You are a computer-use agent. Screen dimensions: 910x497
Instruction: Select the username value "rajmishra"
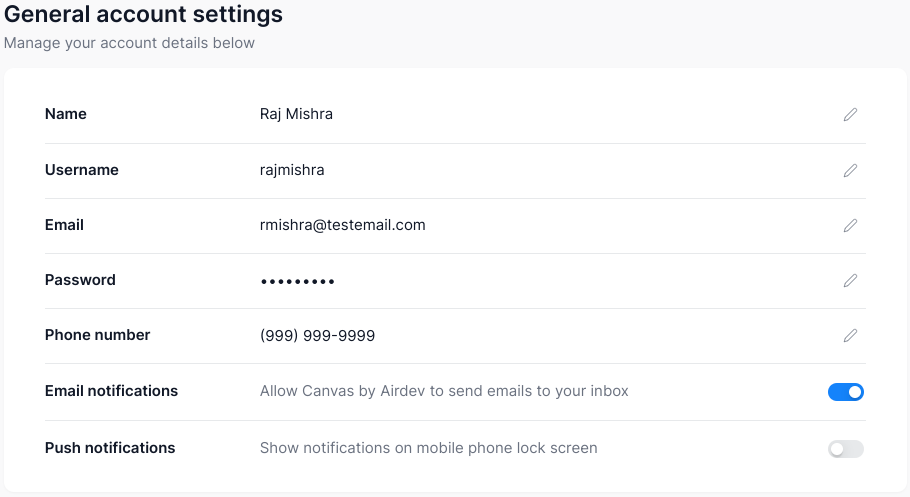292,170
